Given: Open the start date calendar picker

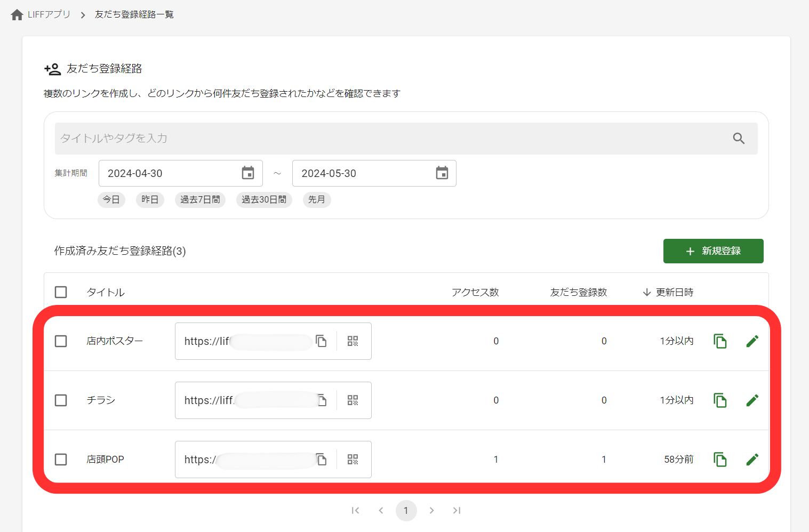Looking at the screenshot, I should point(247,173).
